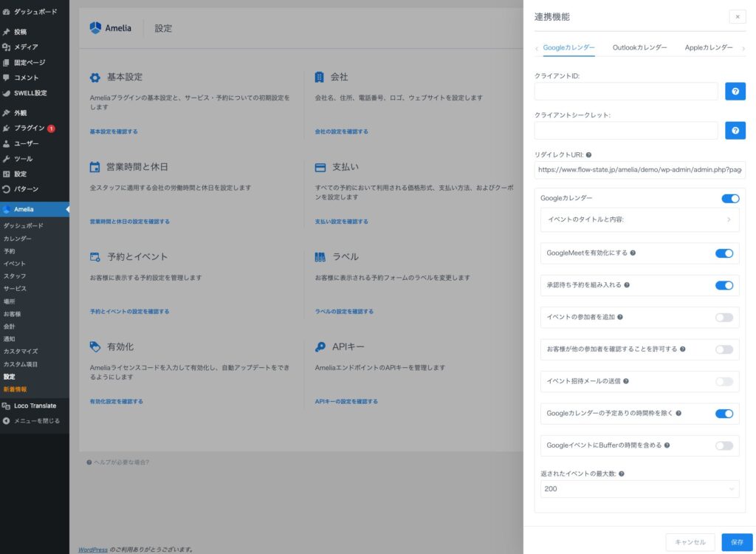756x554 pixels.
Task: Click the キャンセル button
Action: (x=690, y=542)
